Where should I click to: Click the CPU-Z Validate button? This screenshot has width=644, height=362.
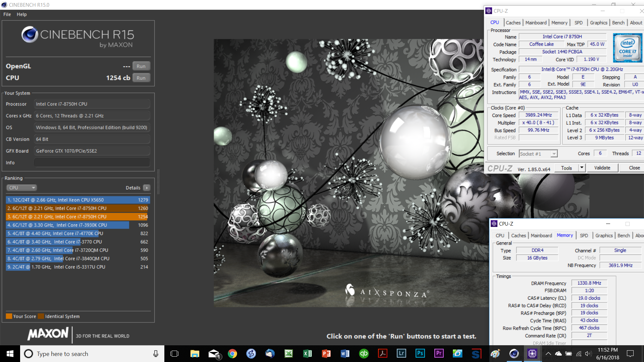pyautogui.click(x=602, y=168)
